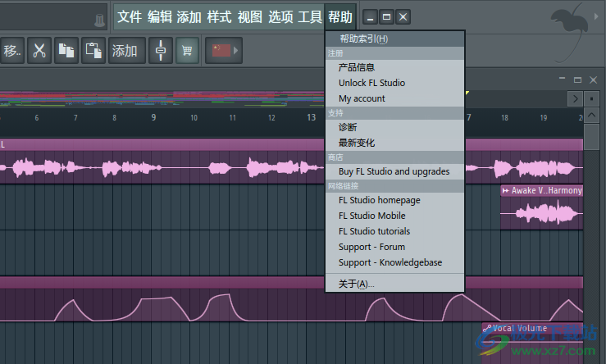
Task: Open the shopping cart store icon
Action: (188, 50)
